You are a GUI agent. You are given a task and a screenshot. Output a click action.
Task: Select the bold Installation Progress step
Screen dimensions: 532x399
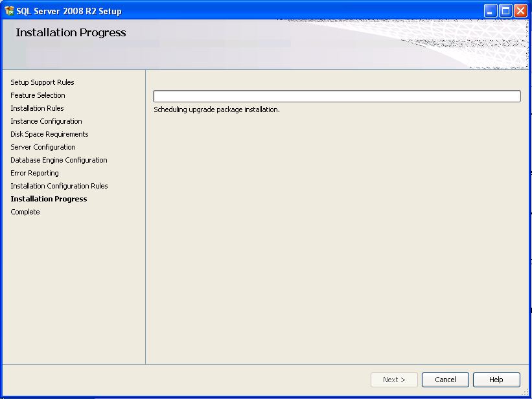click(49, 199)
